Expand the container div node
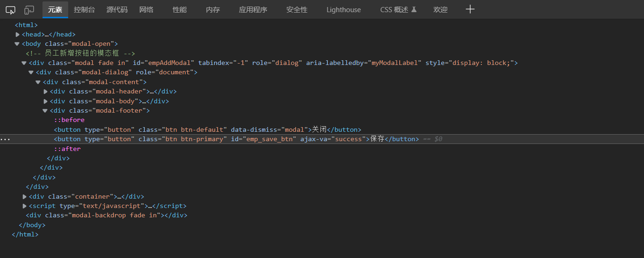Viewport: 644px width, 258px height. [25, 197]
